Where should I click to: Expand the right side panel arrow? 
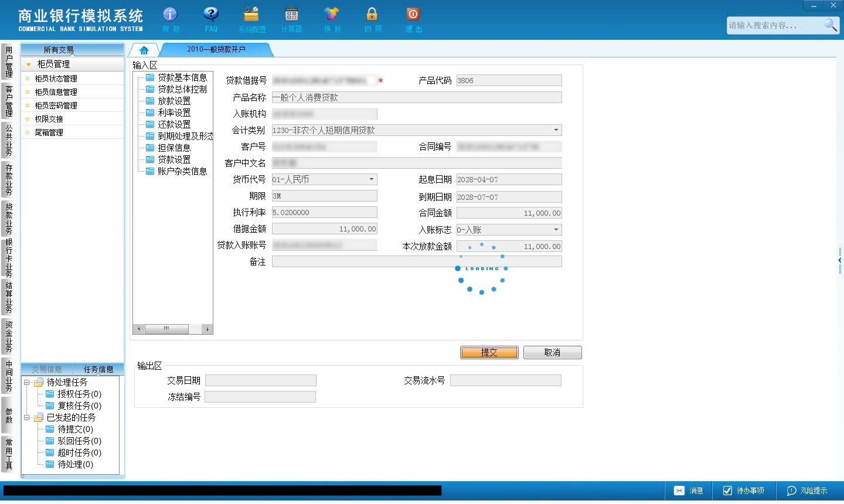click(x=840, y=260)
